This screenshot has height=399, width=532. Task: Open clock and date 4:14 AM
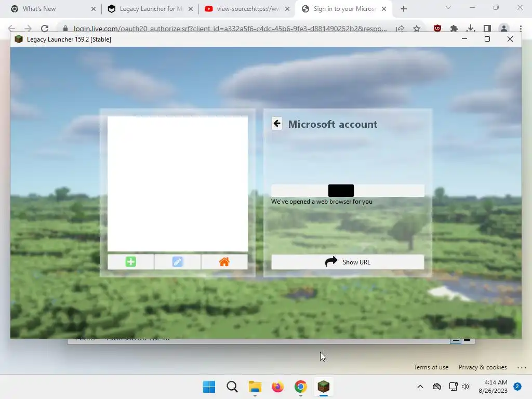point(493,387)
